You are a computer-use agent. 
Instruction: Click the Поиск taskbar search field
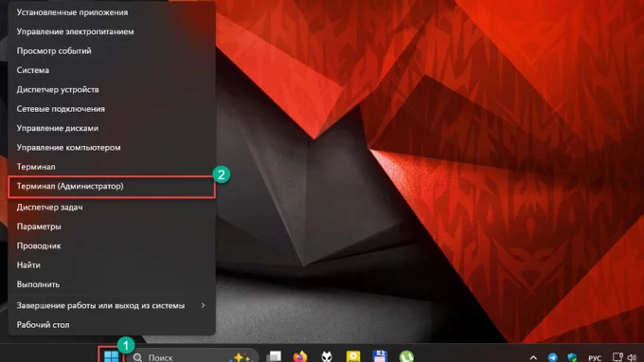[x=192, y=356]
